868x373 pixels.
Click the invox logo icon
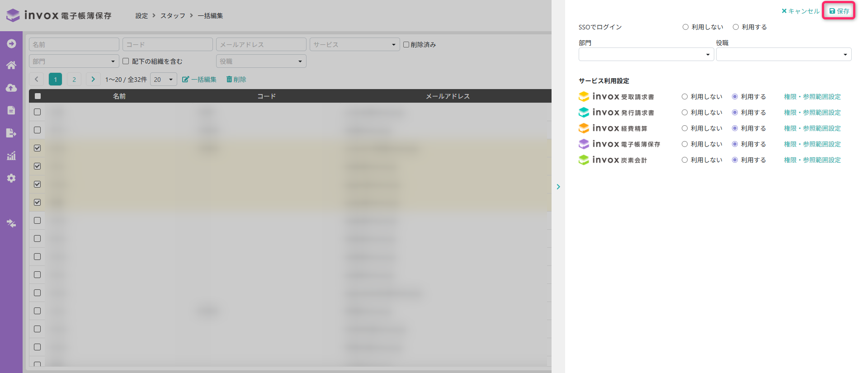point(13,15)
